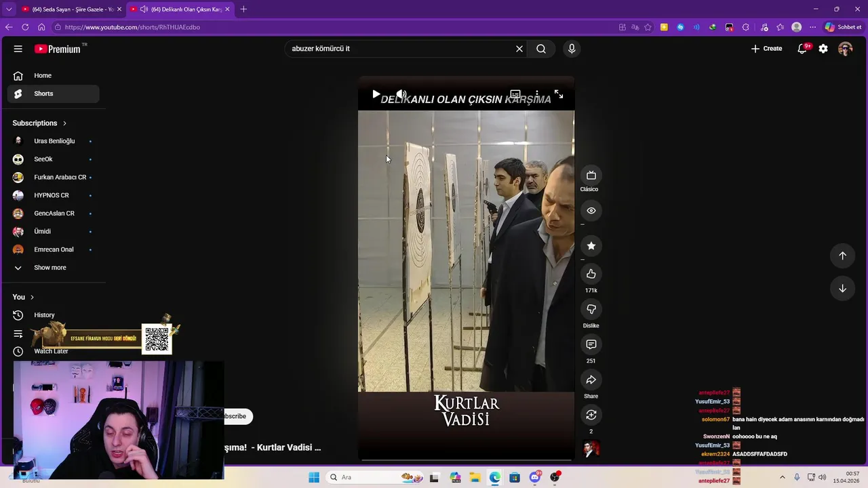The width and height of the screenshot is (868, 488).
Task: Go to next Short with down arrow
Action: (842, 288)
